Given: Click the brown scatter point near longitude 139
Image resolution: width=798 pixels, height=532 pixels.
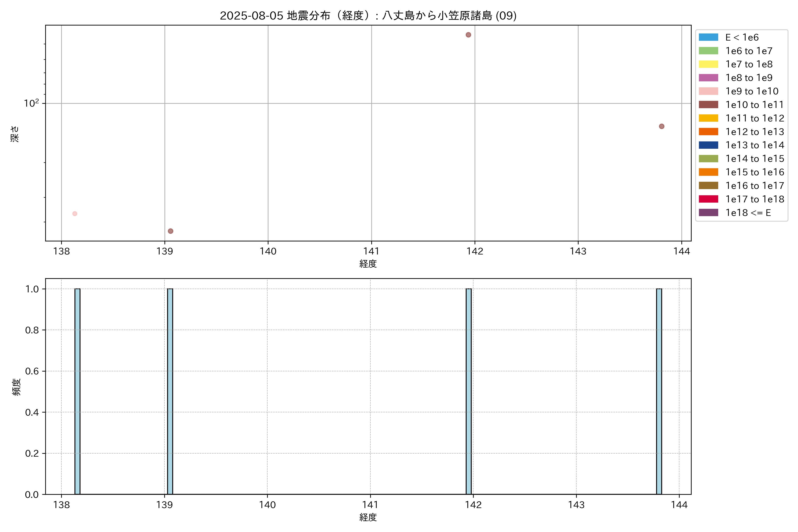Looking at the screenshot, I should (171, 231).
